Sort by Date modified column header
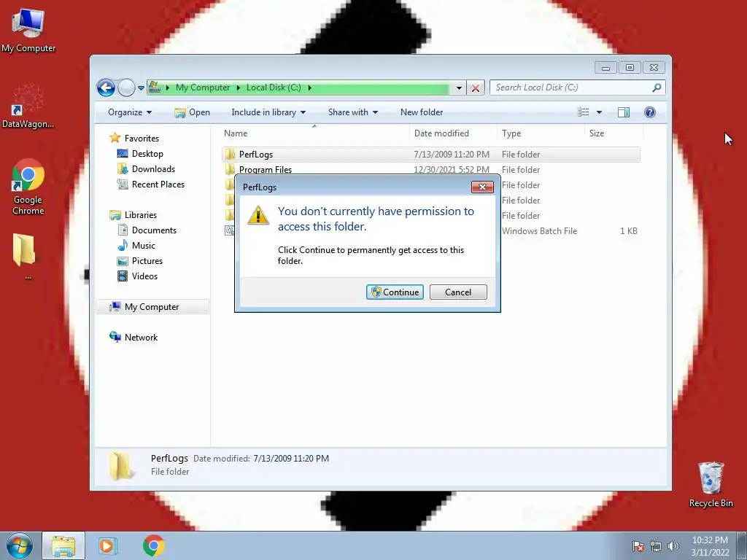Viewport: 747px width, 560px height. tap(452, 133)
